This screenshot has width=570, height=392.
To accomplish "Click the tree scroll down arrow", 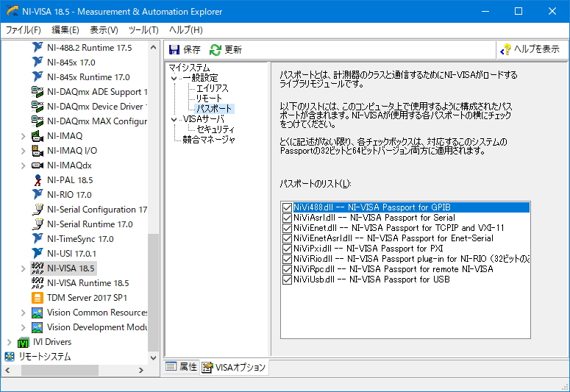I will 153,358.
